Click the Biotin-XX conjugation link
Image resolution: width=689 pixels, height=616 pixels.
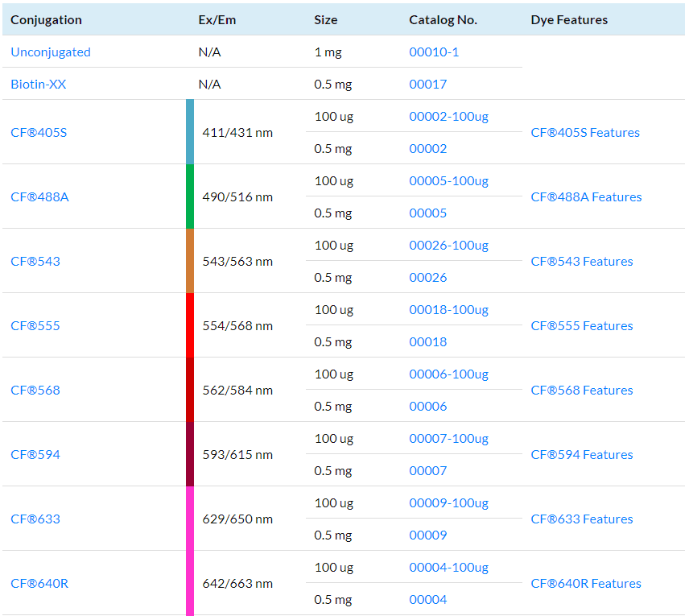coord(39,85)
